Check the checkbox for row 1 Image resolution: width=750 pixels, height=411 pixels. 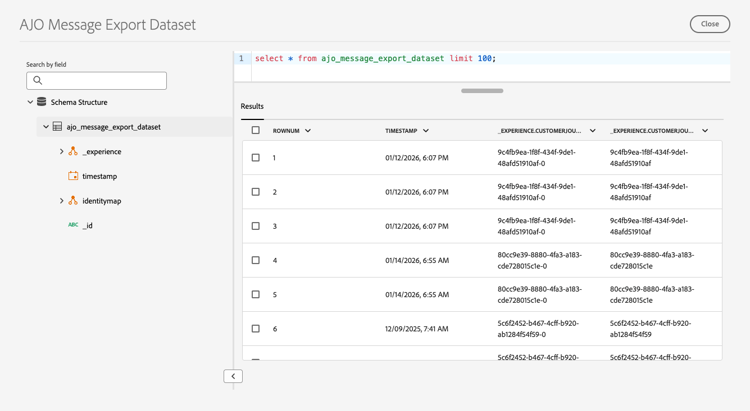click(x=256, y=158)
